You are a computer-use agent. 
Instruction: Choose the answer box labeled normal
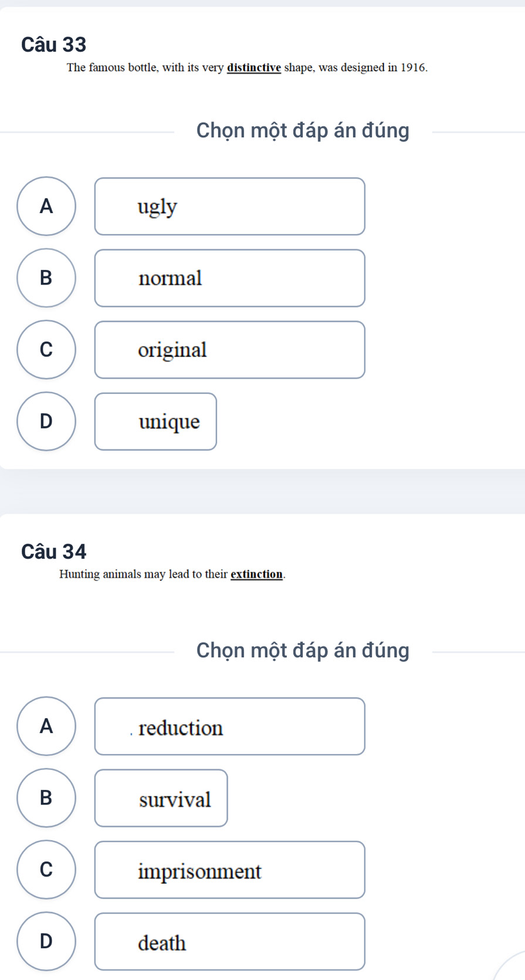click(230, 278)
